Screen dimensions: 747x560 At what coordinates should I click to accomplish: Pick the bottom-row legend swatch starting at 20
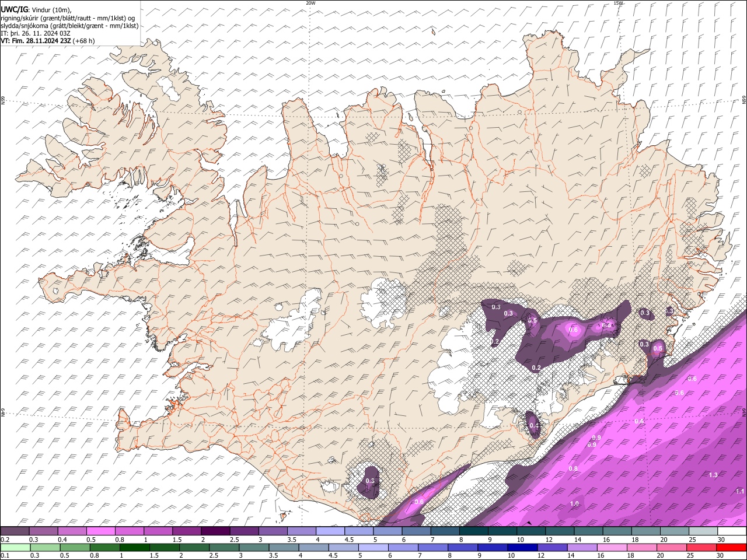coord(671,547)
